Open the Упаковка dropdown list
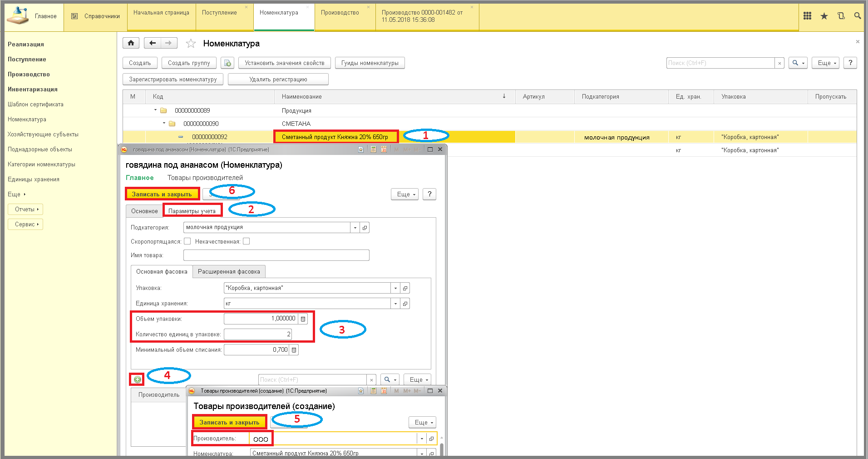The height and width of the screenshot is (459, 868). pyautogui.click(x=395, y=288)
